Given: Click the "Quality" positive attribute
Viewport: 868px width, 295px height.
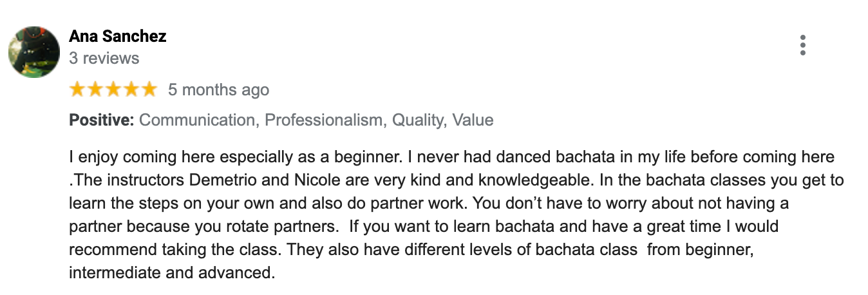Looking at the screenshot, I should (418, 120).
